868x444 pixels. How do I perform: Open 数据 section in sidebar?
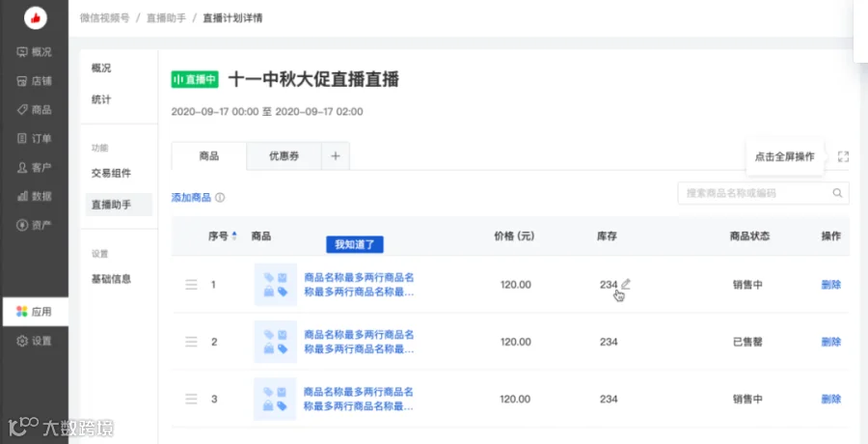pos(35,196)
